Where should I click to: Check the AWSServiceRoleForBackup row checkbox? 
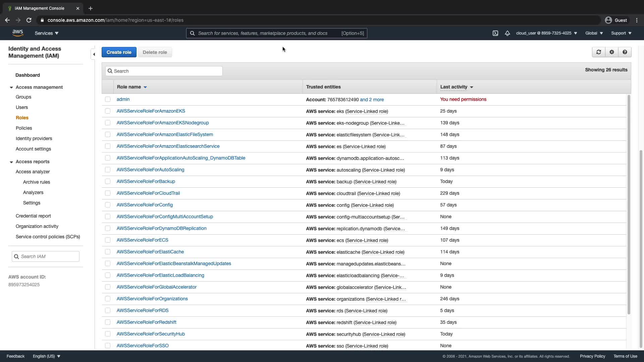coord(108,181)
